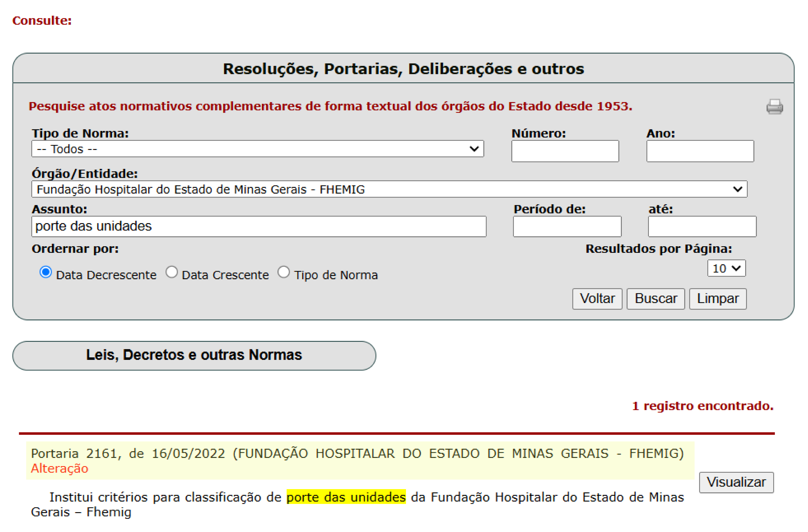
Task: Choose Tipo de Norma ordering radio
Action: click(284, 272)
